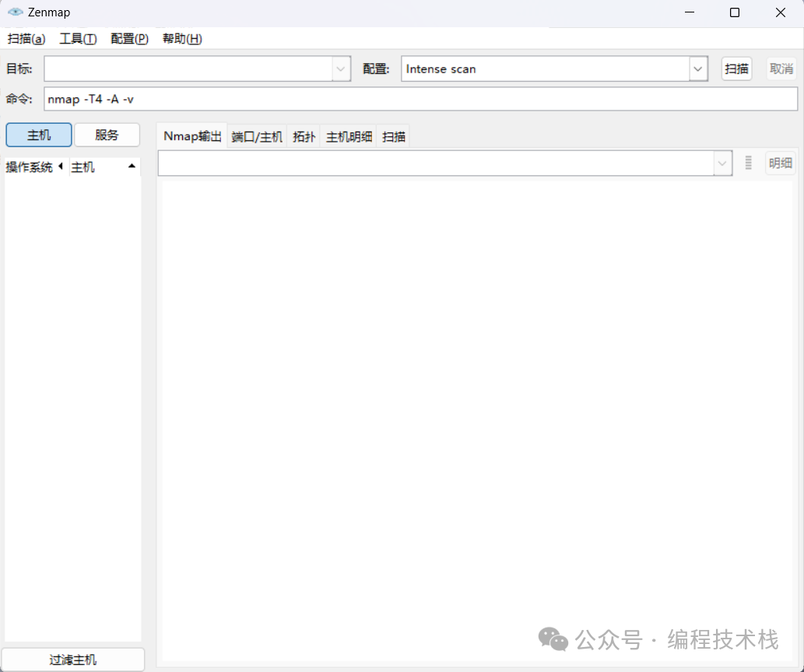Click into the 命令 nmap command field

[420, 99]
